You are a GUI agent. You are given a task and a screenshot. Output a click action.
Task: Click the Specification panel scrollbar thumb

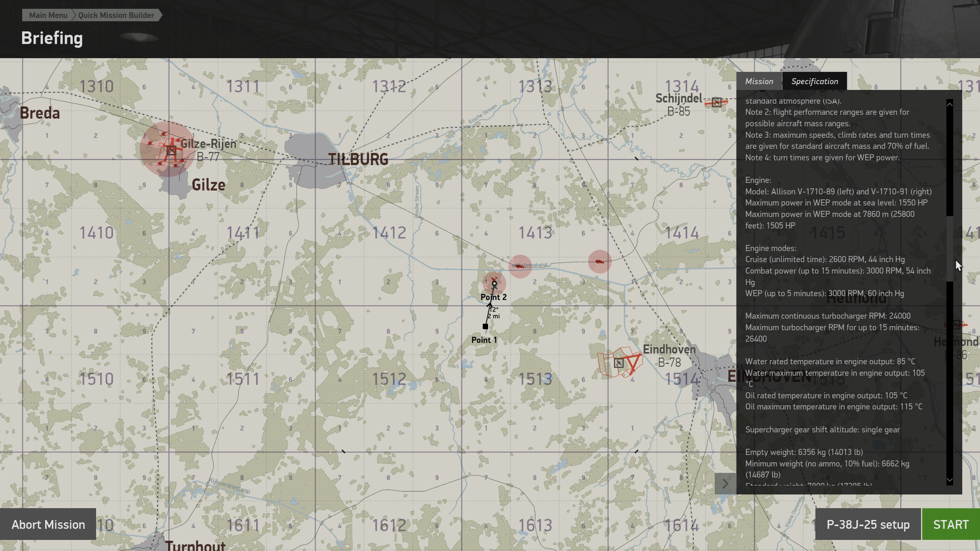point(950,249)
